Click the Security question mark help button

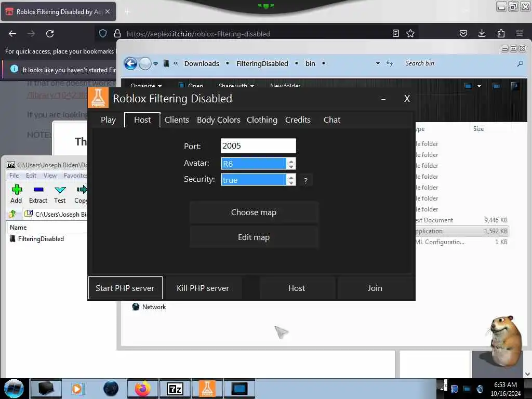[305, 180]
